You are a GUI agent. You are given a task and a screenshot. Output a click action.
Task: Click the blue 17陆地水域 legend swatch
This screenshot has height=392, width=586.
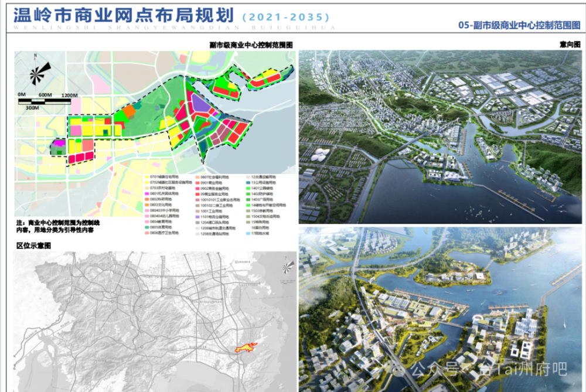[x=247, y=234]
